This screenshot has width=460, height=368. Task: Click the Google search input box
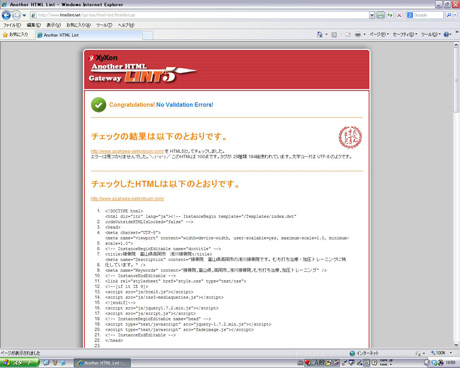[x=428, y=15]
